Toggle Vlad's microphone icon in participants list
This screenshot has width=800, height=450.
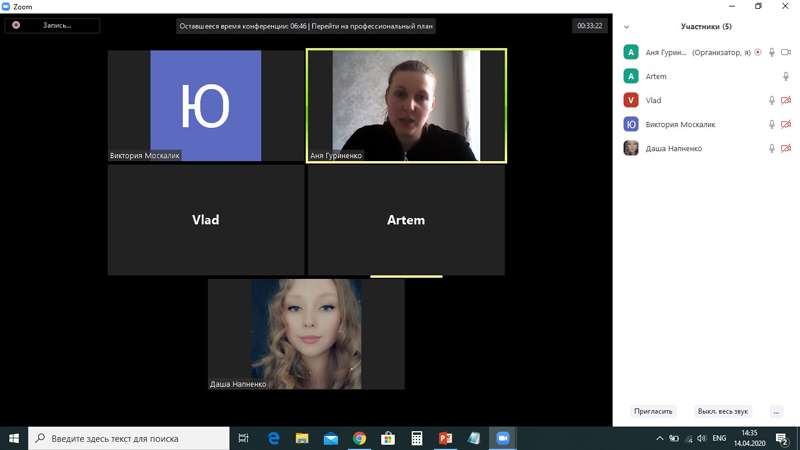pyautogui.click(x=771, y=101)
